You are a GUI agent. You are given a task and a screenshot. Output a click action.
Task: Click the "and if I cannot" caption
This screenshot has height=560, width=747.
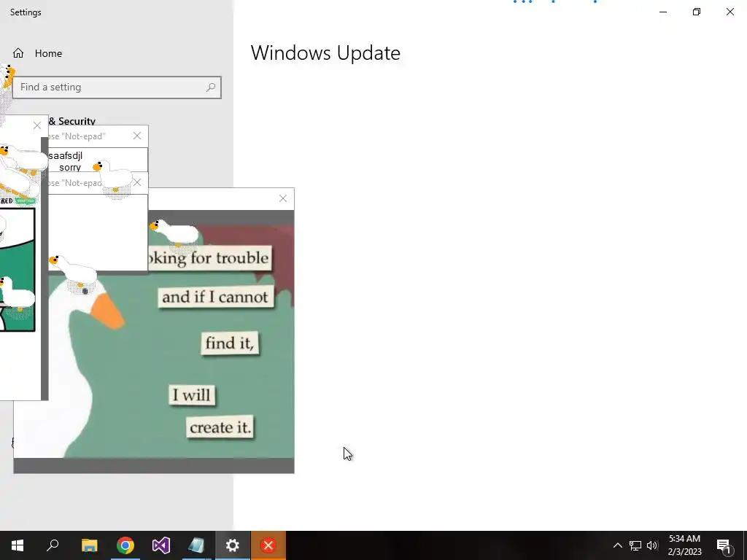coord(215,297)
